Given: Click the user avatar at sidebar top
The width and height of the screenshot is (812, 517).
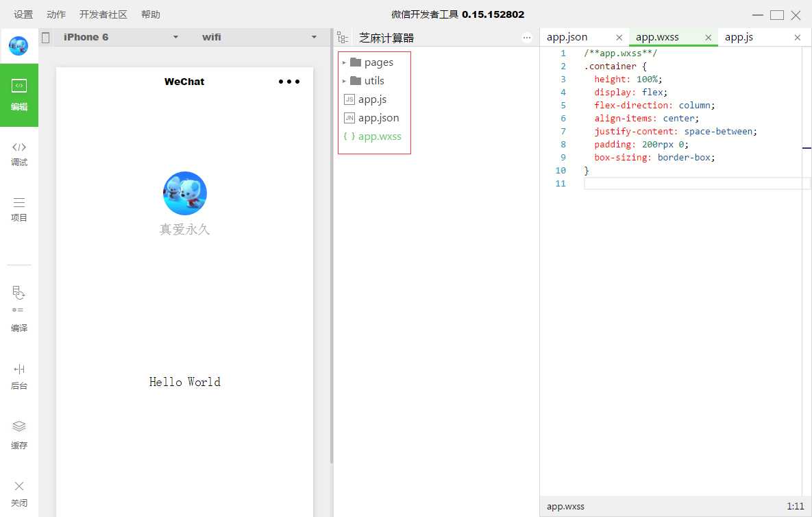Looking at the screenshot, I should coord(19,46).
